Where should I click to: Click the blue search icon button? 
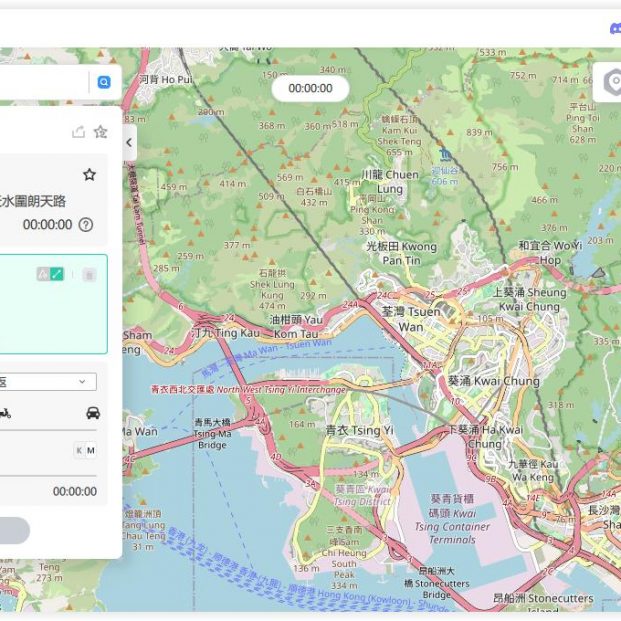point(104,83)
